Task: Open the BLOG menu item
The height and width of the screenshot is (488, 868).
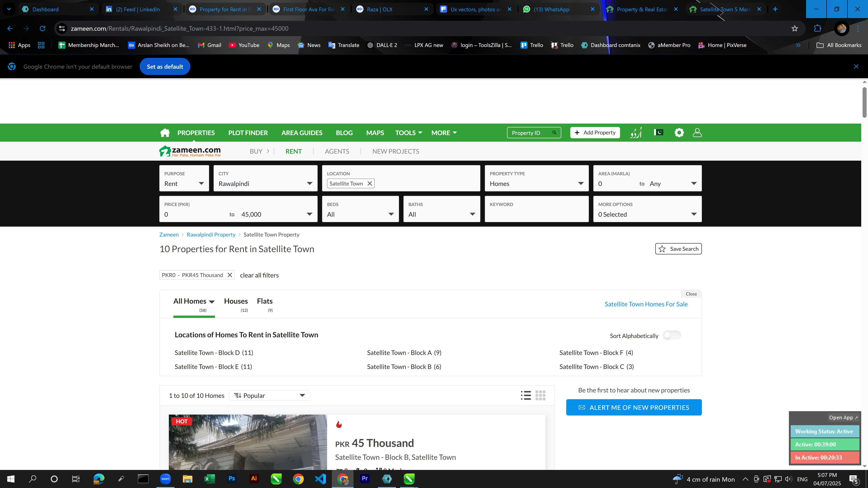Action: (344, 133)
